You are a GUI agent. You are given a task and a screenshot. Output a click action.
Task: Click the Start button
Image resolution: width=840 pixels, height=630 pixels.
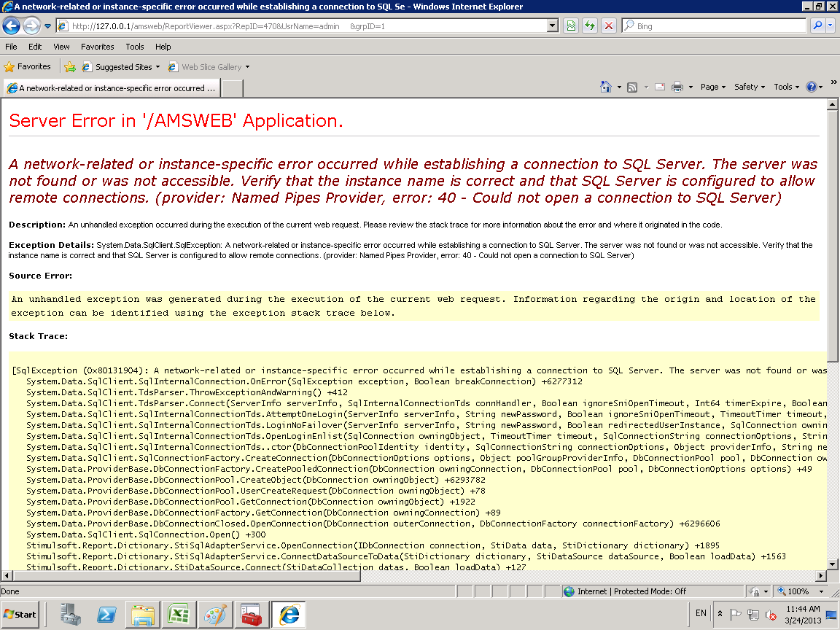[20, 615]
